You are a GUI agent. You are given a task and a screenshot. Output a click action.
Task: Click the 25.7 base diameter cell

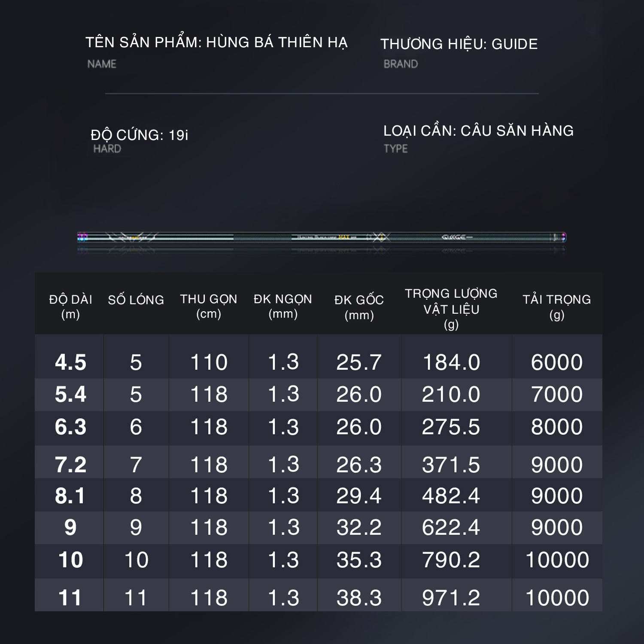pos(359,362)
